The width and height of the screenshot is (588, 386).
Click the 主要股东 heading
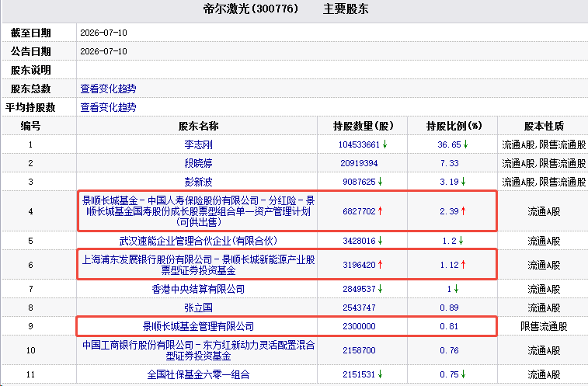pos(346,9)
